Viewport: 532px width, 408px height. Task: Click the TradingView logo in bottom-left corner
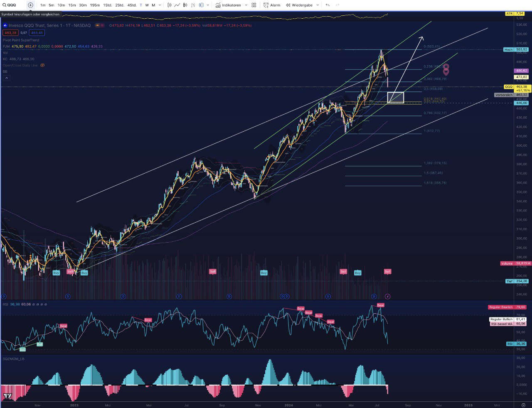point(7,396)
